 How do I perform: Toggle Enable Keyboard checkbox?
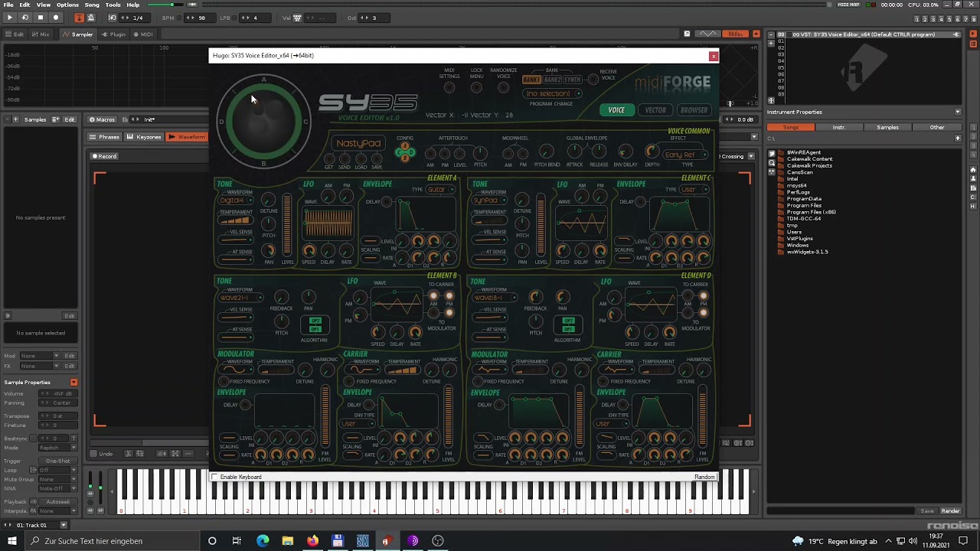pos(215,478)
